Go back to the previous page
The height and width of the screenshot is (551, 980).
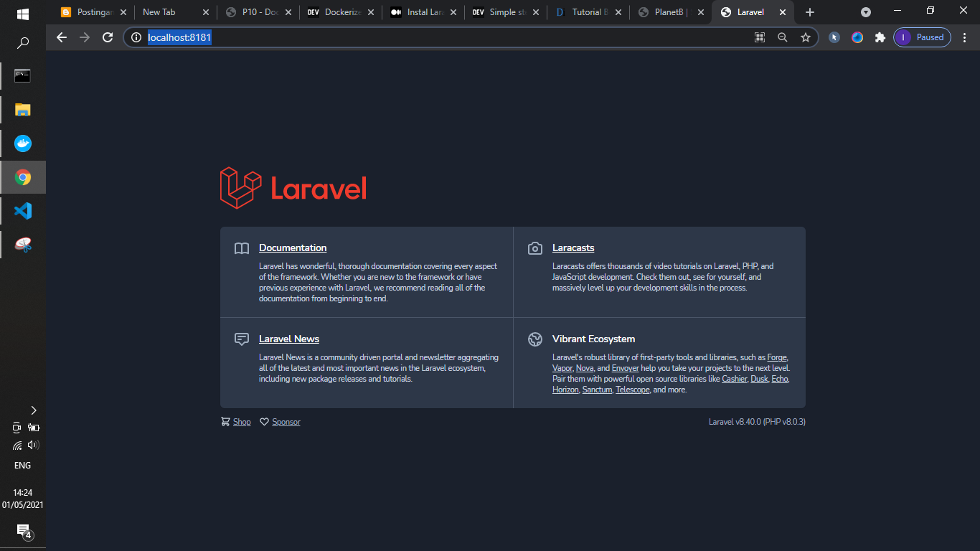[62, 37]
